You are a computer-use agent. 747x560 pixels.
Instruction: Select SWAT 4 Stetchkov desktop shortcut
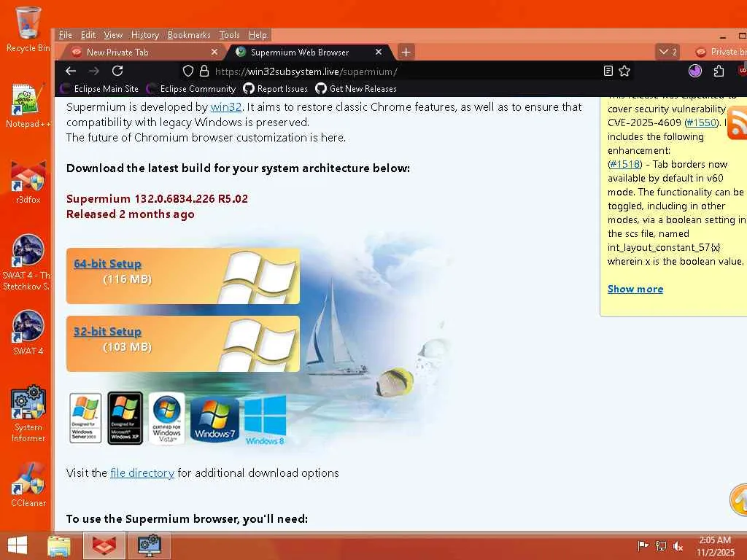[x=27, y=262]
